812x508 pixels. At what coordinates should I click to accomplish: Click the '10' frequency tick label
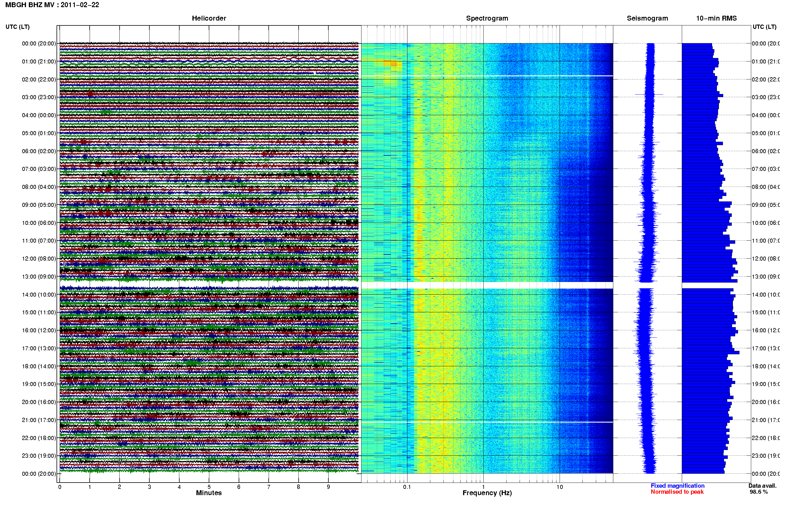point(560,487)
